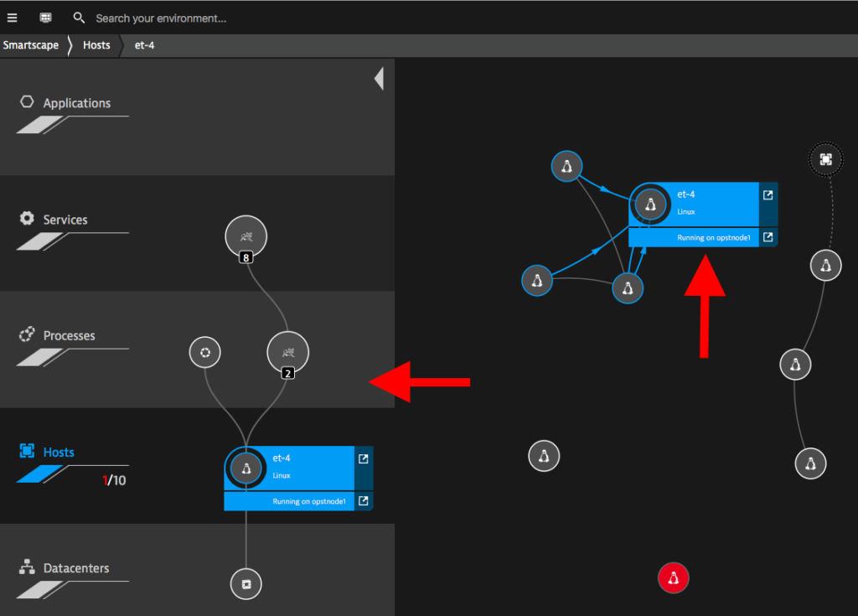
Task: Click 'Running on opstnode1' in side-panel card
Action: (309, 501)
